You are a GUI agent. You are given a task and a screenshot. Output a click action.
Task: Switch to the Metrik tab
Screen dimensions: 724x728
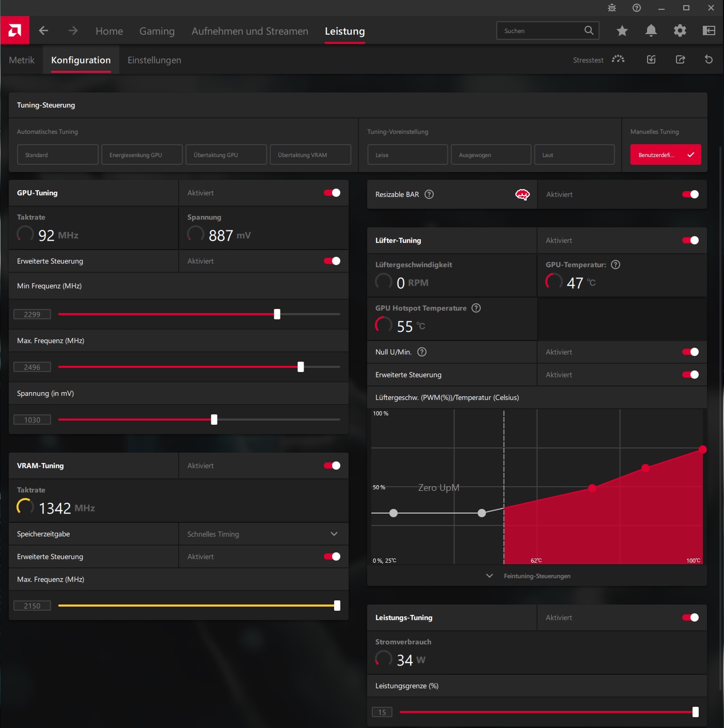pyautogui.click(x=21, y=59)
